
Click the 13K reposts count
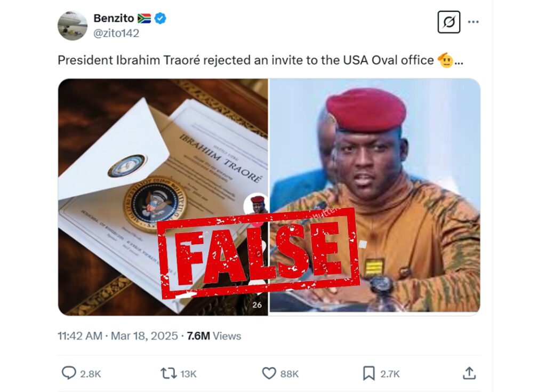188,374
